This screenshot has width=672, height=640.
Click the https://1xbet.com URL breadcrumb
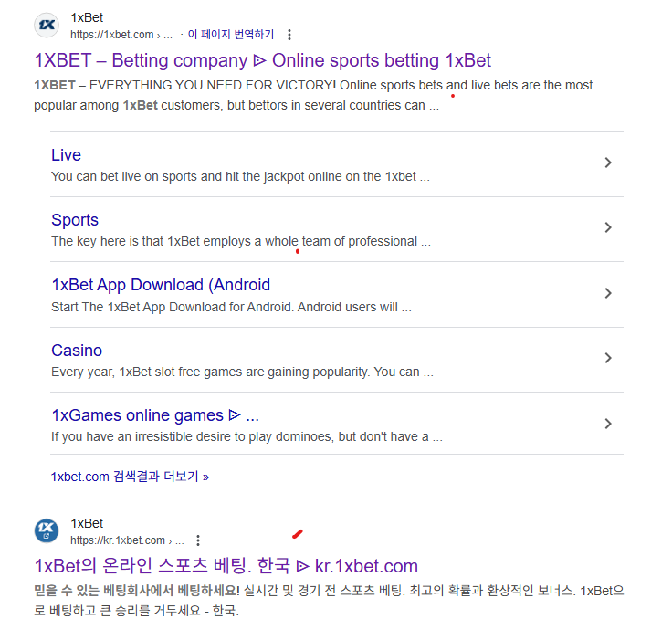[121, 35]
